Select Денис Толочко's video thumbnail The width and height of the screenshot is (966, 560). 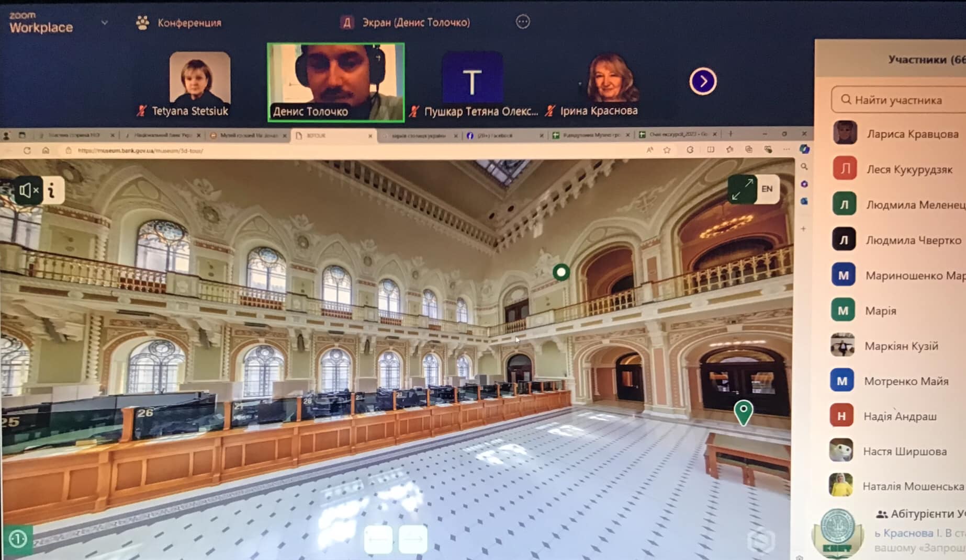coord(335,82)
